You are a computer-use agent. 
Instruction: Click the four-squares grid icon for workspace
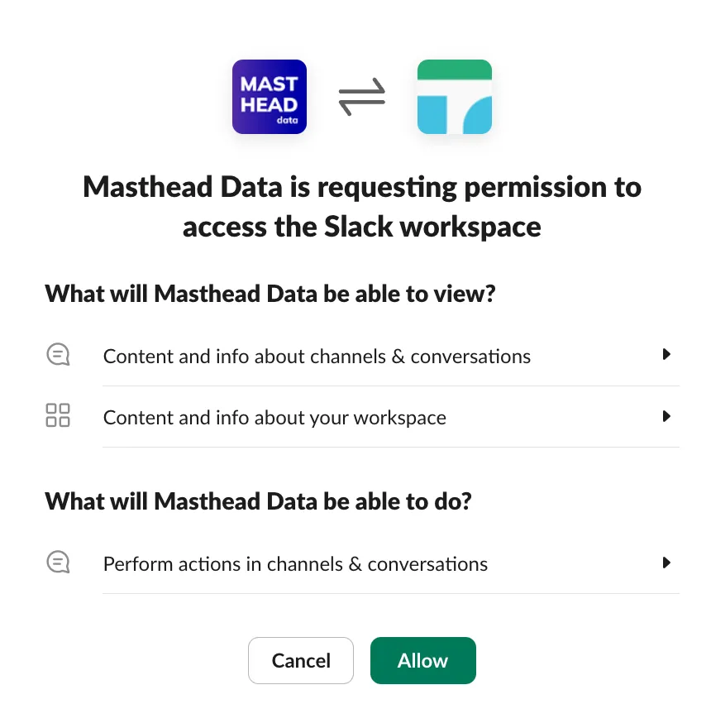[x=58, y=415]
